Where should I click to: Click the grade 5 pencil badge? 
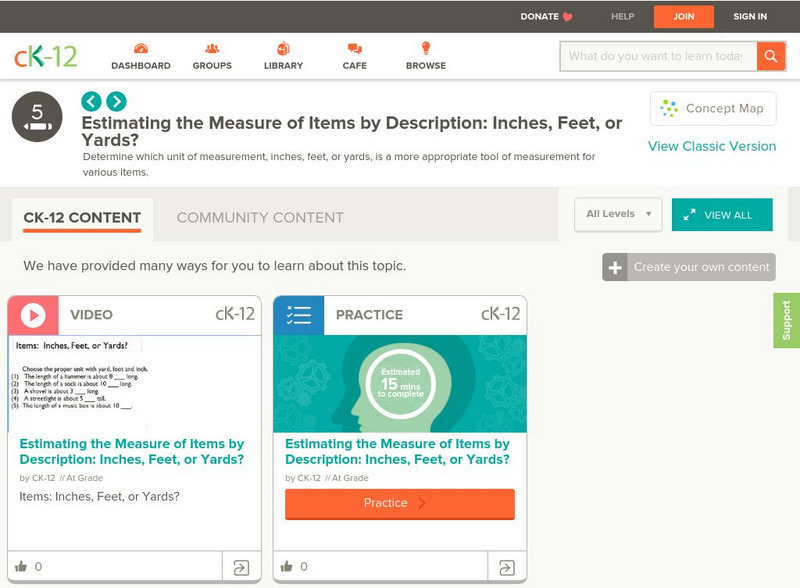click(37, 117)
